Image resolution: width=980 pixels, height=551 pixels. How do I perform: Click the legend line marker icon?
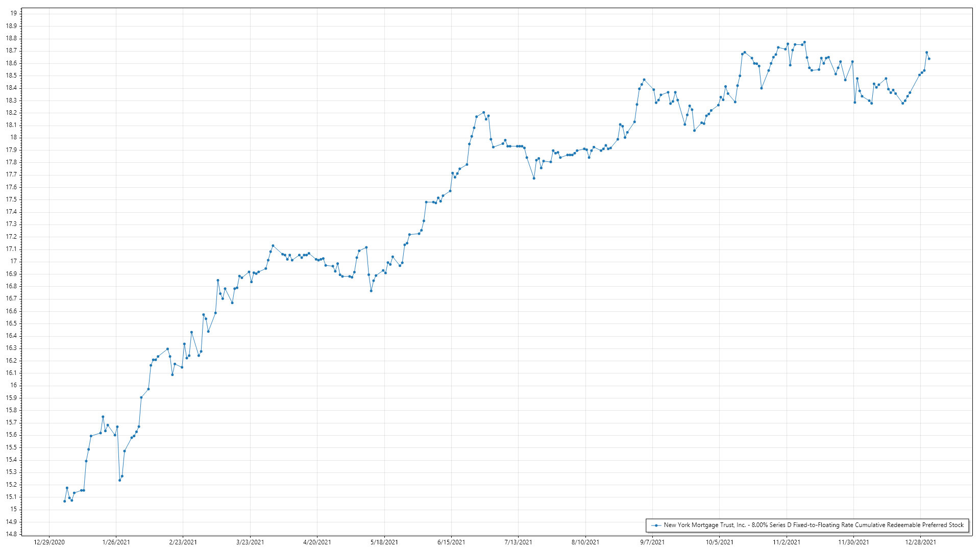tap(656, 525)
